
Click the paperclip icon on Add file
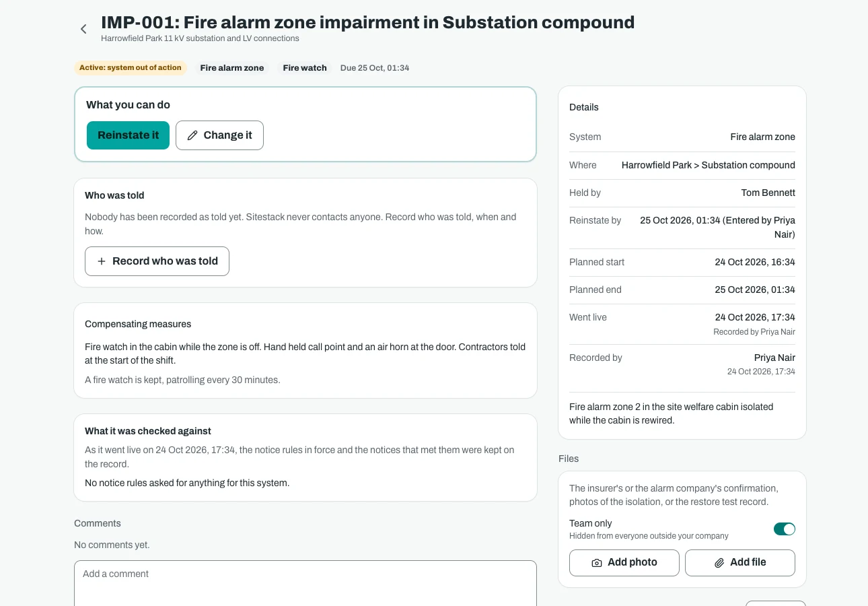(719, 563)
